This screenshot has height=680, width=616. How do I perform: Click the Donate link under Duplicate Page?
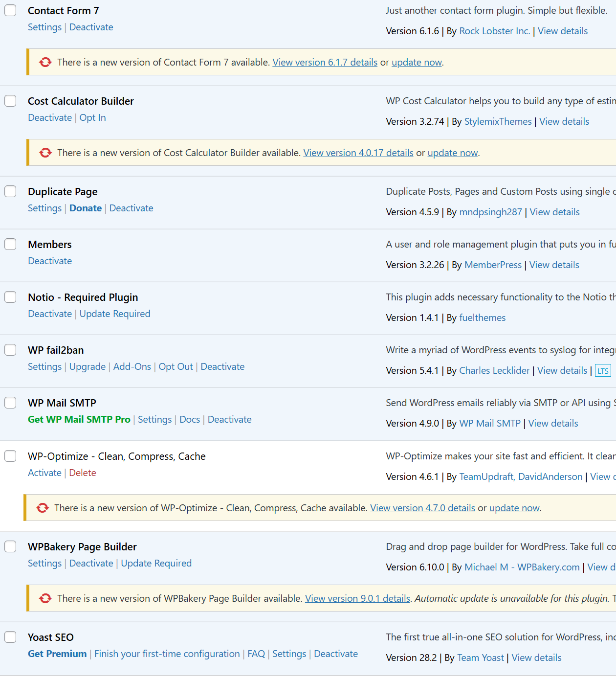[x=86, y=208]
